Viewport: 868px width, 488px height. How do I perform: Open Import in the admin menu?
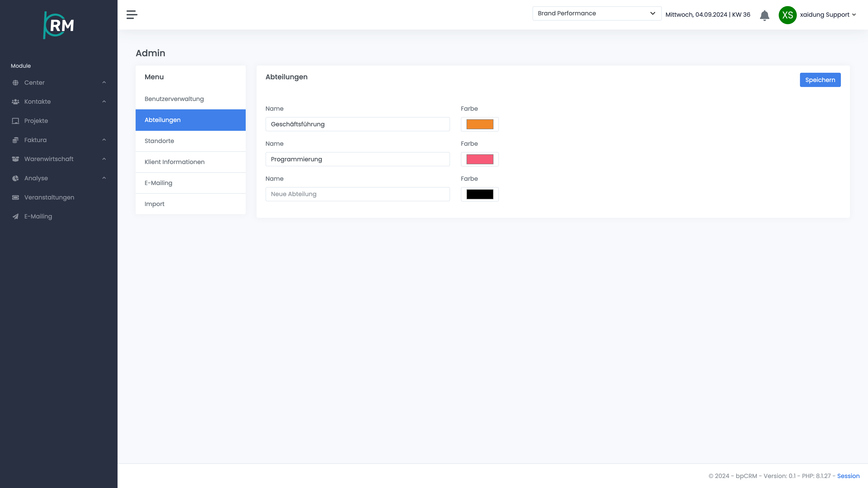tap(190, 204)
